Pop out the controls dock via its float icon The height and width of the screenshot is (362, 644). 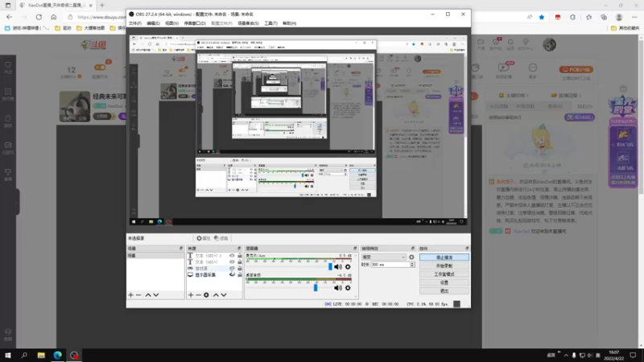[467, 249]
